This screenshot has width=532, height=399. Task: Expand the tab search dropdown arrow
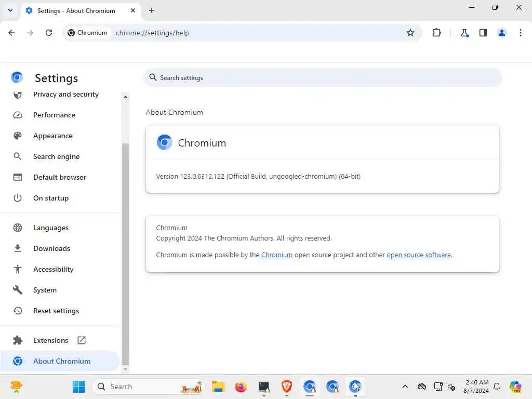coord(10,10)
